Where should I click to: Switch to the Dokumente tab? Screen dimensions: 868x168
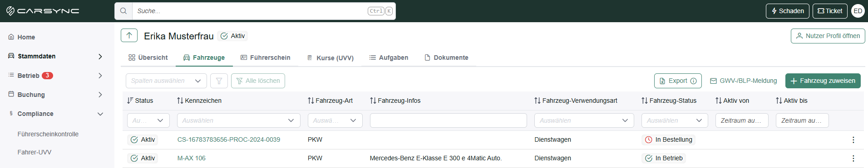(x=446, y=58)
